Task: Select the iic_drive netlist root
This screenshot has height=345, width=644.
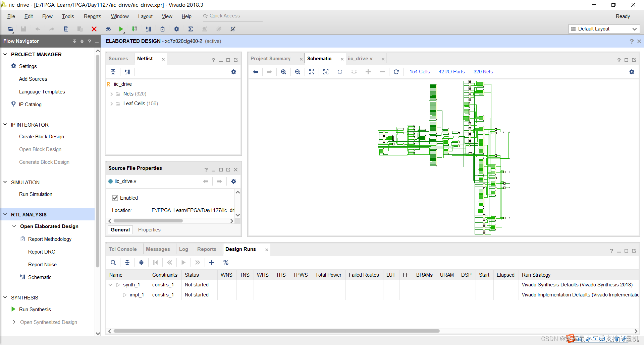Action: (x=123, y=84)
